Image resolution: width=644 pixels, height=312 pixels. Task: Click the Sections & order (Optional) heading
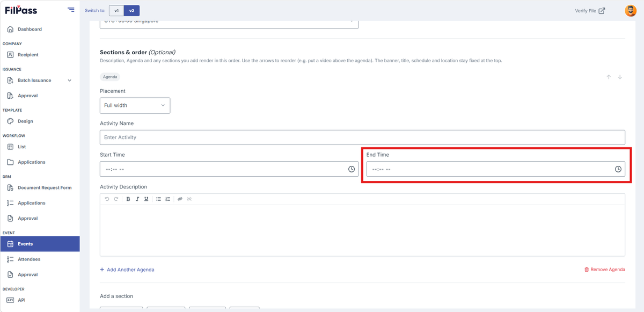pyautogui.click(x=138, y=52)
